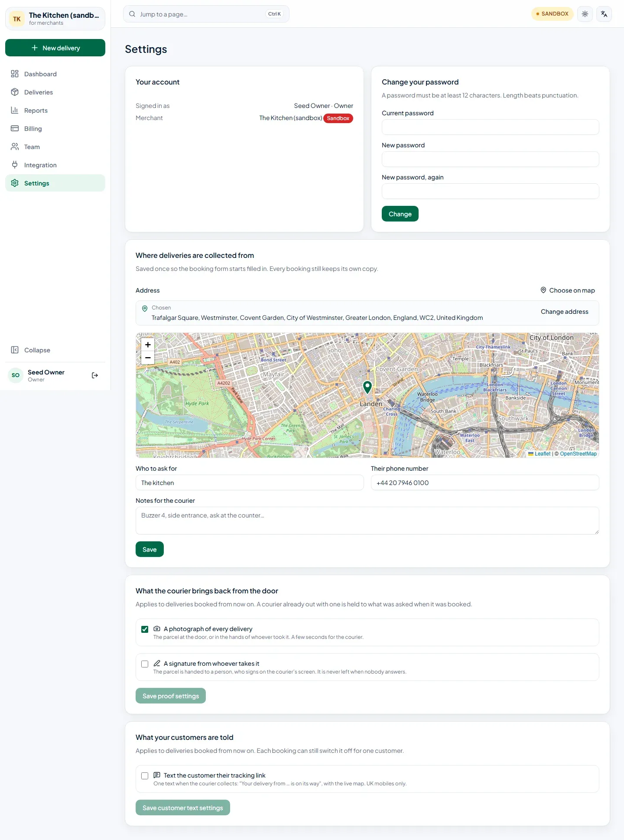Start a New delivery
Viewport: 624px width, 840px height.
point(55,48)
